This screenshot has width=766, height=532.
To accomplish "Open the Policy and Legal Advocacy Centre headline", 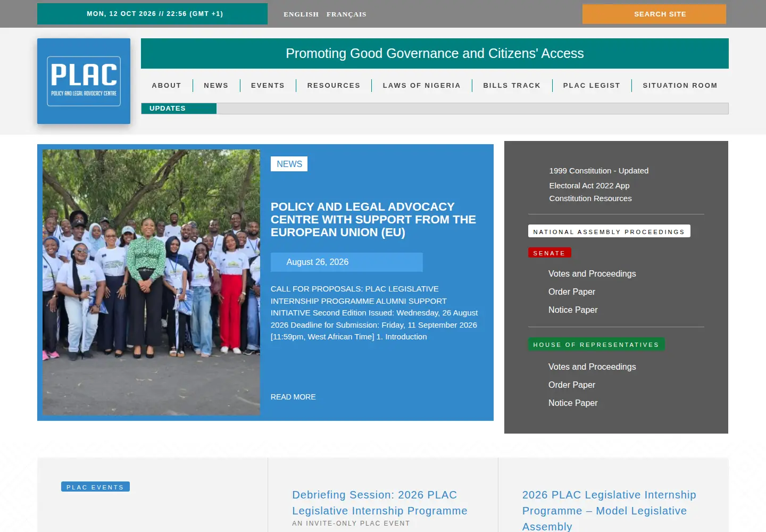I will click(x=373, y=219).
